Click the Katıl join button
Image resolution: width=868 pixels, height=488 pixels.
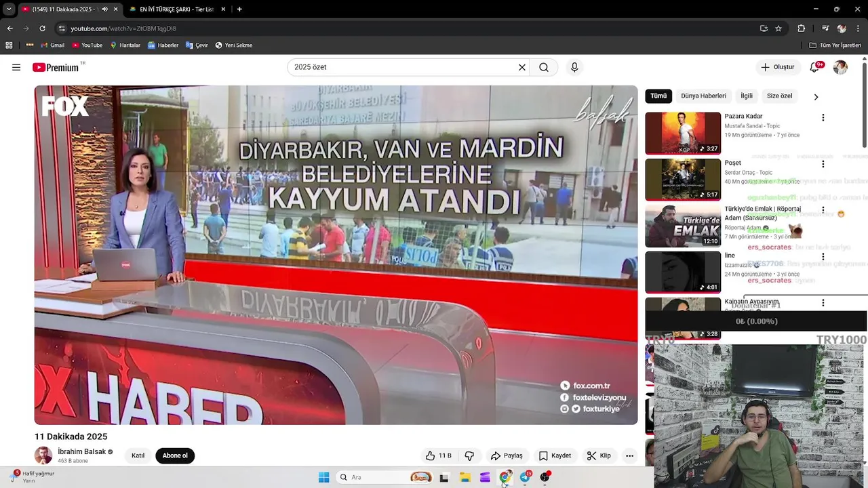point(138,455)
